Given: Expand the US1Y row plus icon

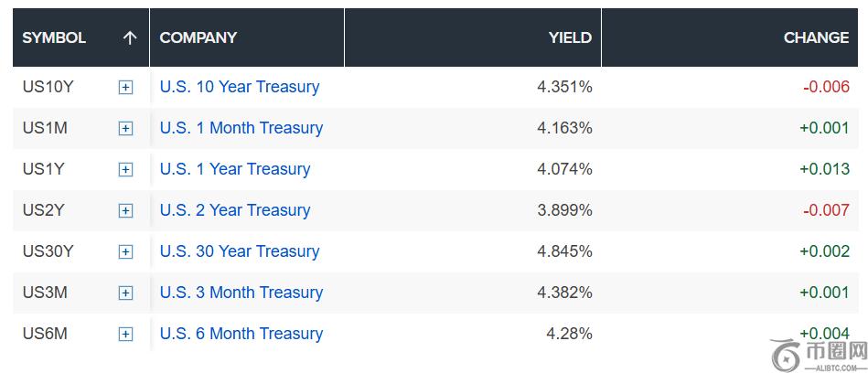Looking at the screenshot, I should pos(125,170).
